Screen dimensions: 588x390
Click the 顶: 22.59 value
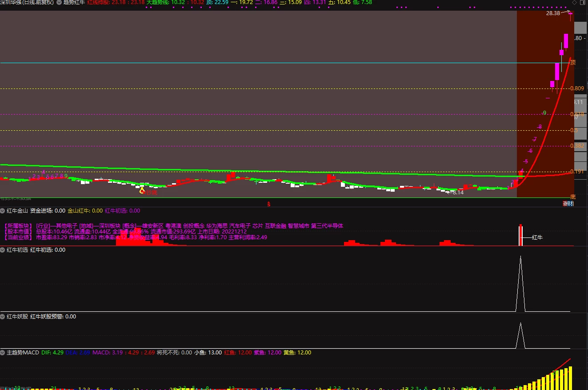tap(217, 2)
